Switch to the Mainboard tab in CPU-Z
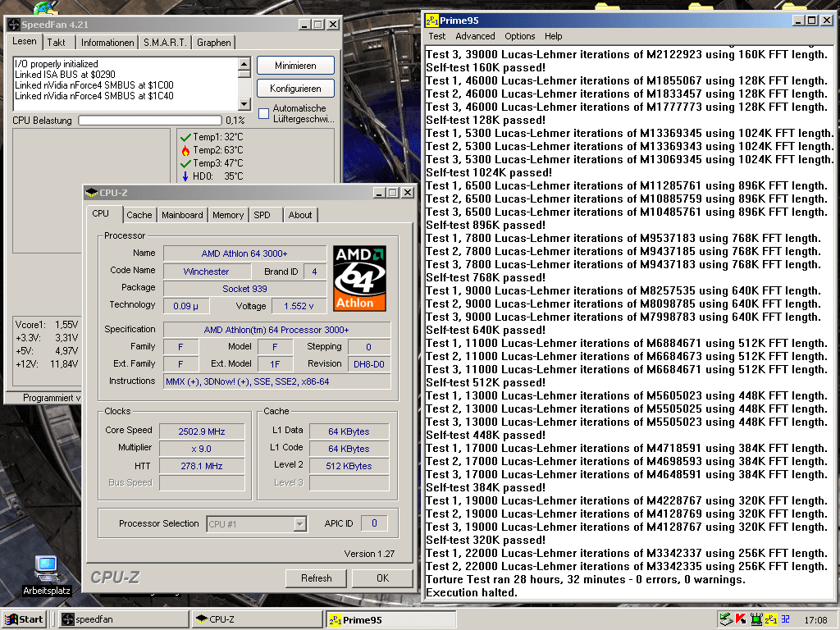The width and height of the screenshot is (840, 630). [x=182, y=216]
